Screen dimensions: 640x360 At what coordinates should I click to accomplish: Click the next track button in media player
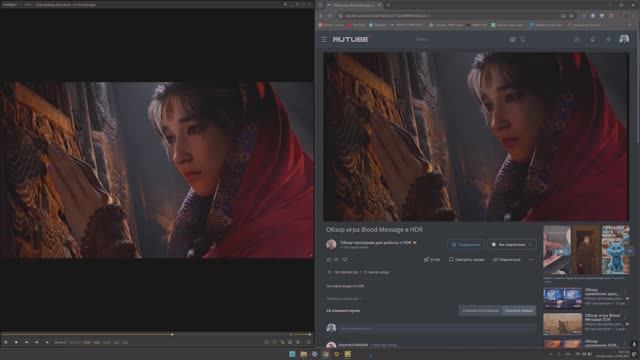point(37,342)
